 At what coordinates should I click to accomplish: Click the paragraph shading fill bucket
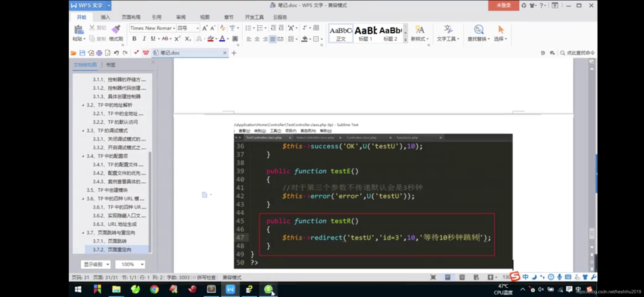coord(304,39)
